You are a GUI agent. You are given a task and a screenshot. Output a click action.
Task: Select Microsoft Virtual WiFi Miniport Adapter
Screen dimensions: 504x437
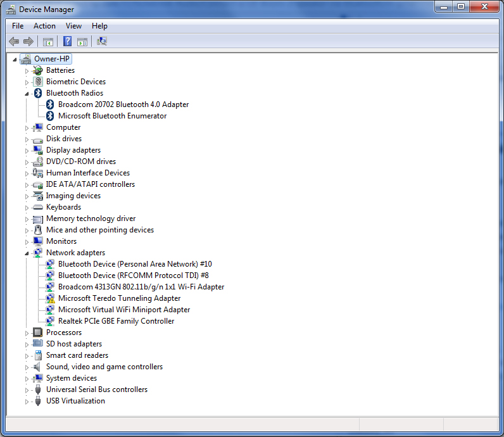point(124,310)
